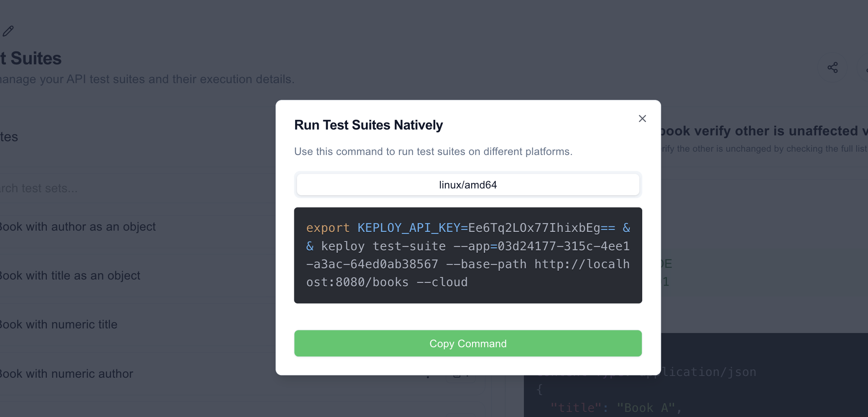
Task: Select 'Book with numeric author' test set
Action: tap(67, 374)
